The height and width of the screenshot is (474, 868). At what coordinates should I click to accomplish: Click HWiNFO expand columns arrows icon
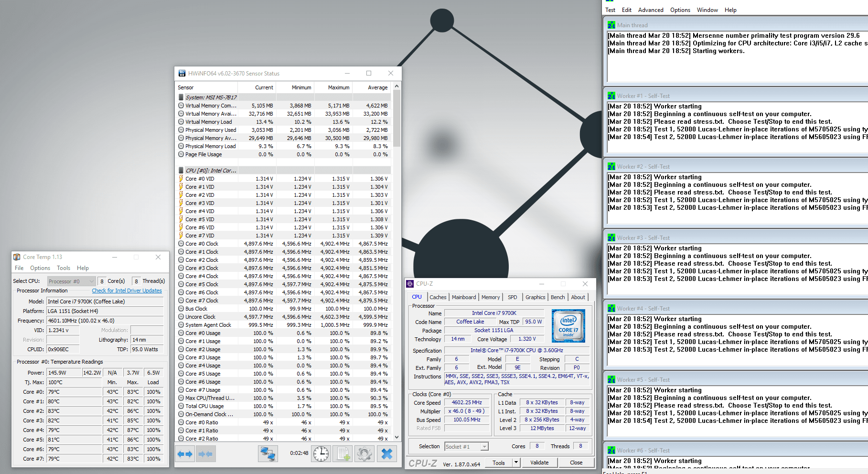[185, 454]
